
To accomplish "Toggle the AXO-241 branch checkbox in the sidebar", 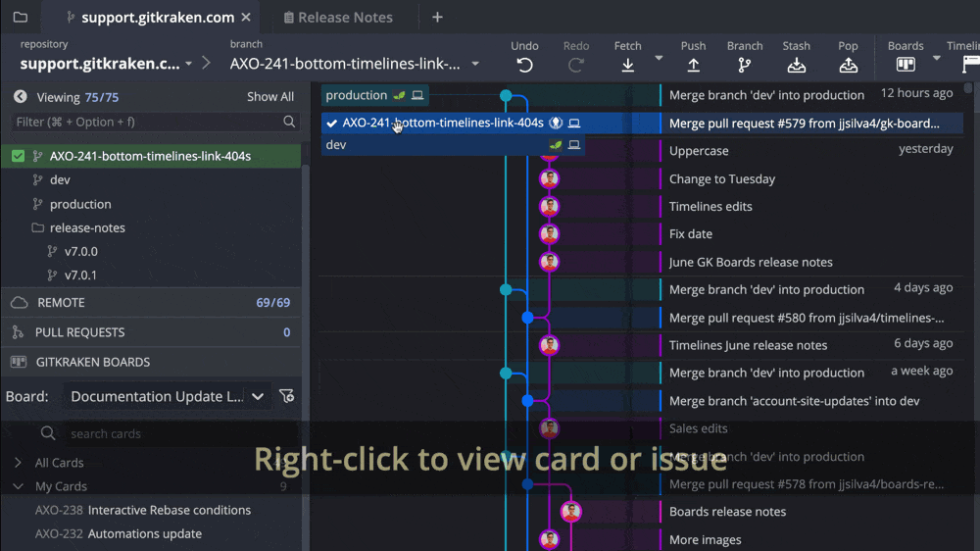I will point(18,156).
